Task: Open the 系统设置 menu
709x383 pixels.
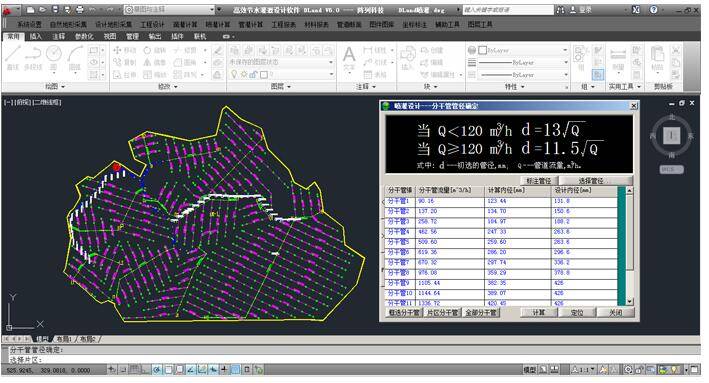Action: click(29, 24)
